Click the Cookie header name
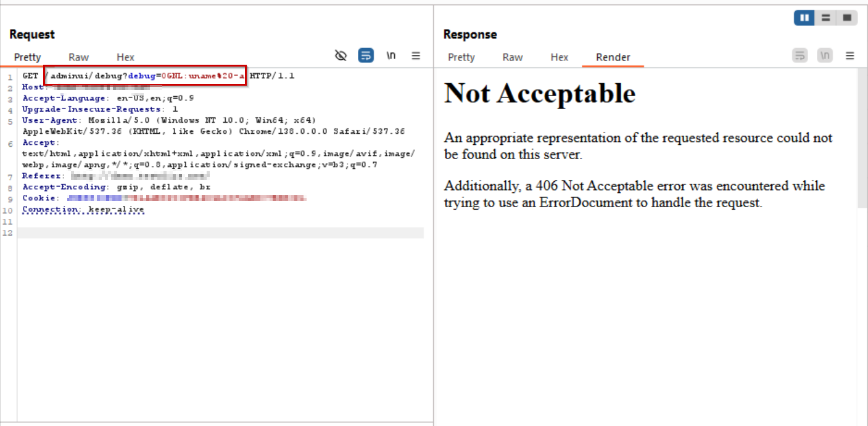Screen dimensions: 868x426 pyautogui.click(x=40, y=198)
